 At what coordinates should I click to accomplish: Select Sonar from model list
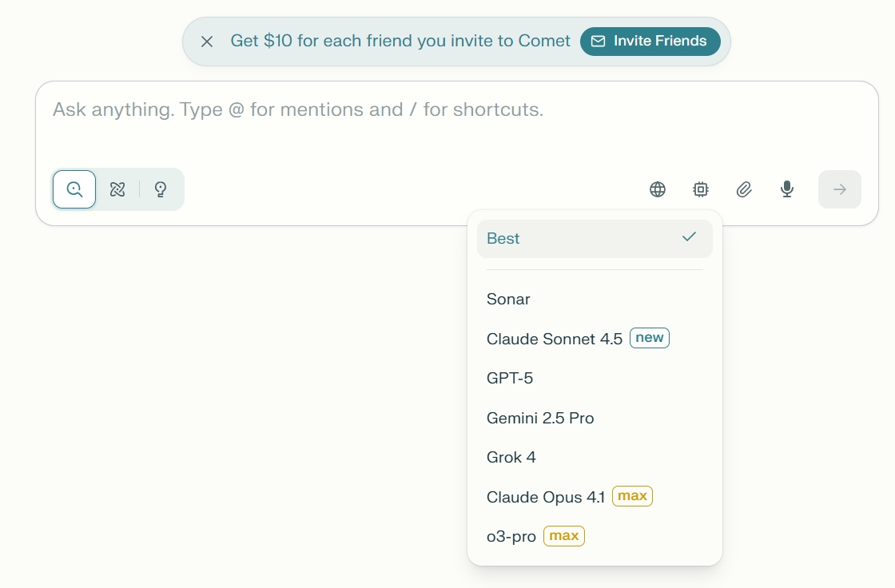508,299
